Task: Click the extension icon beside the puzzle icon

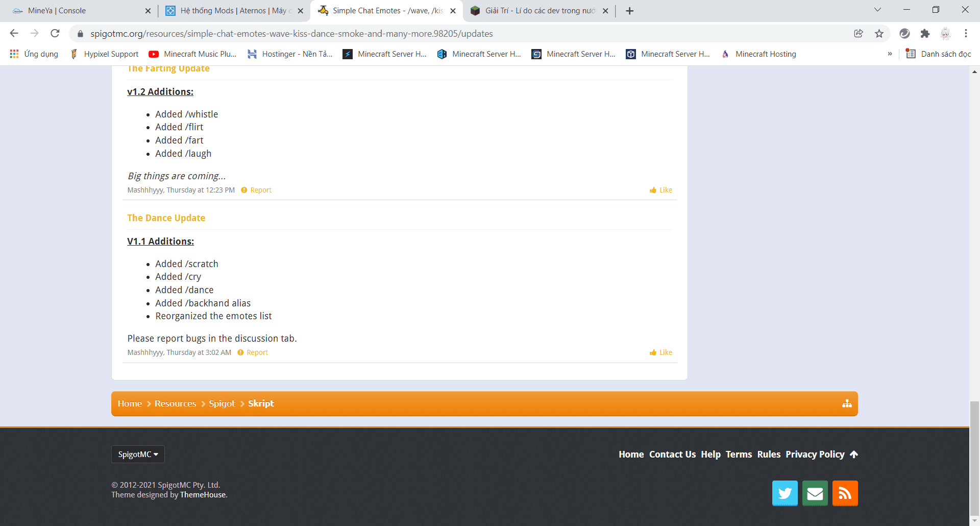Action: pos(904,33)
